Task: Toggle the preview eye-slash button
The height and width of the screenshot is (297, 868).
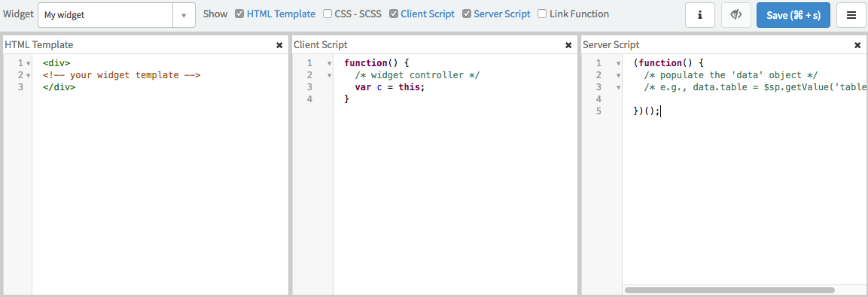Action: point(736,15)
